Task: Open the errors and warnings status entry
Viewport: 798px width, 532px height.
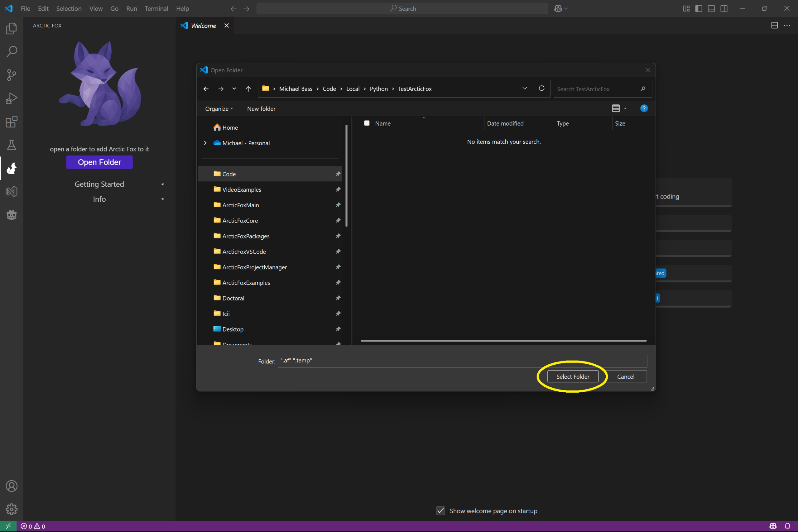Action: [33, 526]
